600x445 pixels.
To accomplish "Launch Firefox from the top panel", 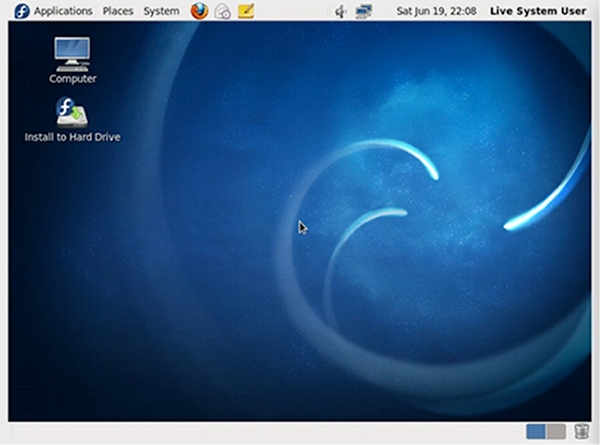I will click(199, 11).
